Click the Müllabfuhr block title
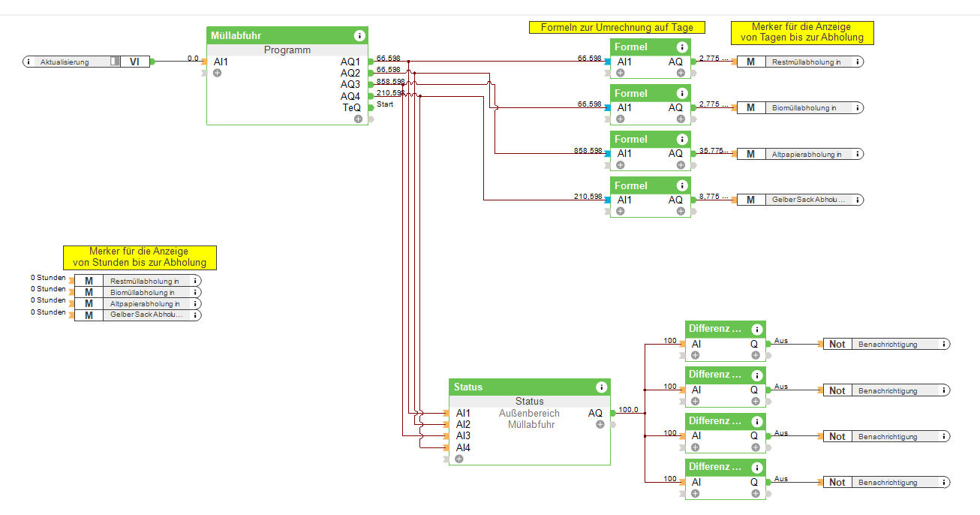 (x=236, y=35)
